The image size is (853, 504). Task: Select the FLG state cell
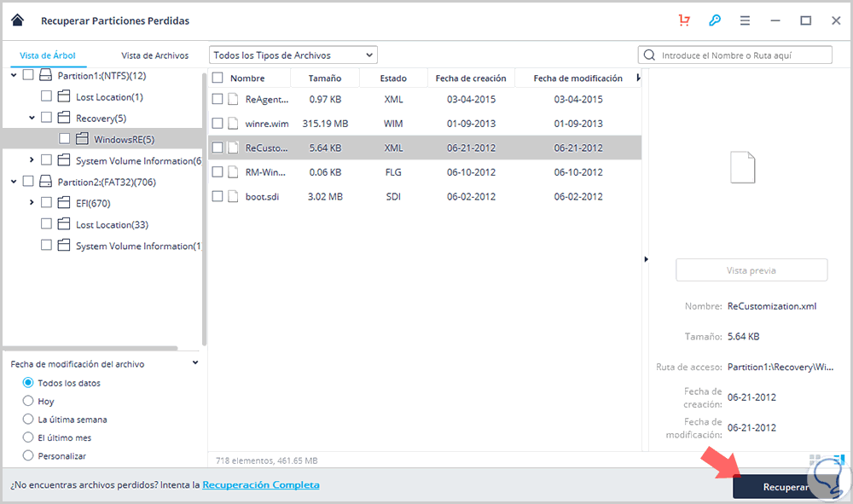393,171
